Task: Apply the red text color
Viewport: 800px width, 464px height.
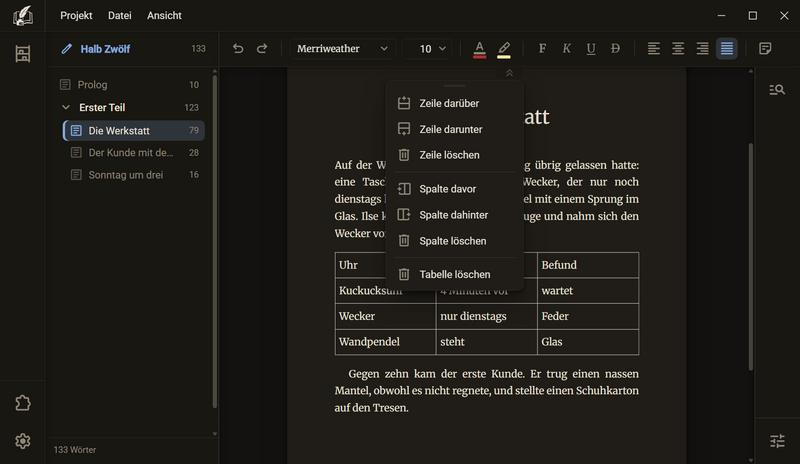Action: pos(479,49)
